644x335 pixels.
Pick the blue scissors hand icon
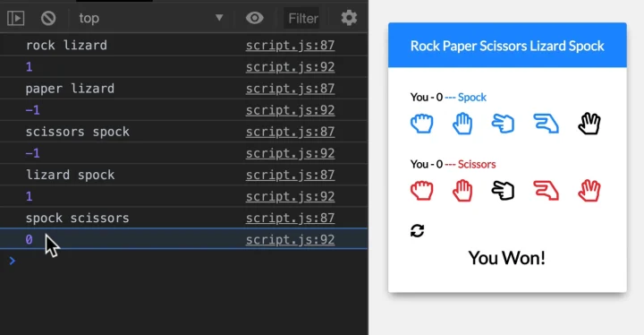[503, 124]
